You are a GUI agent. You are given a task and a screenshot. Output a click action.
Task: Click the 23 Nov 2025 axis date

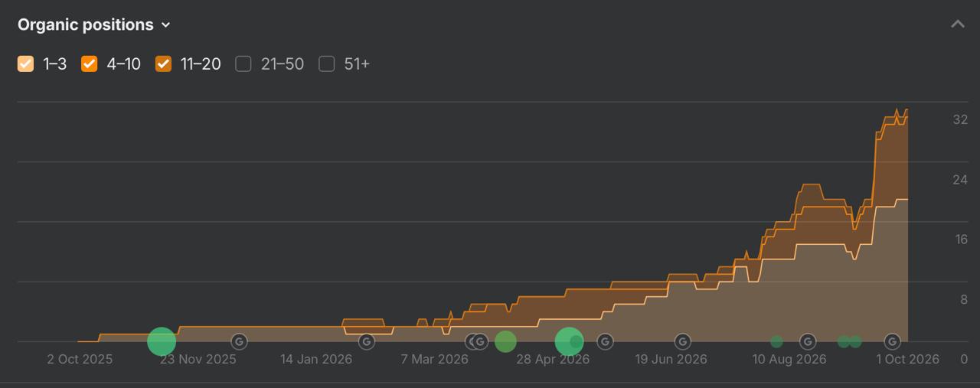[198, 360]
